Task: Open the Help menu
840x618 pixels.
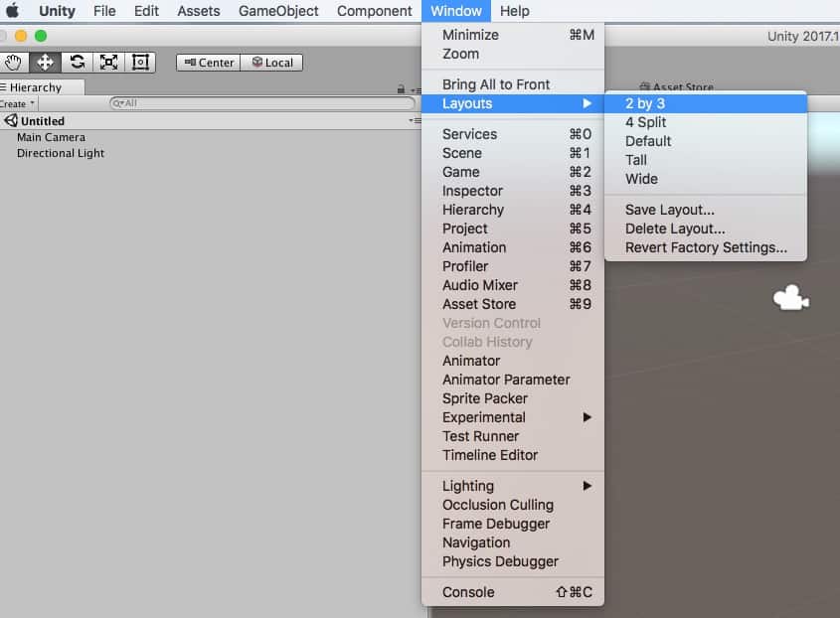Action: coord(514,11)
